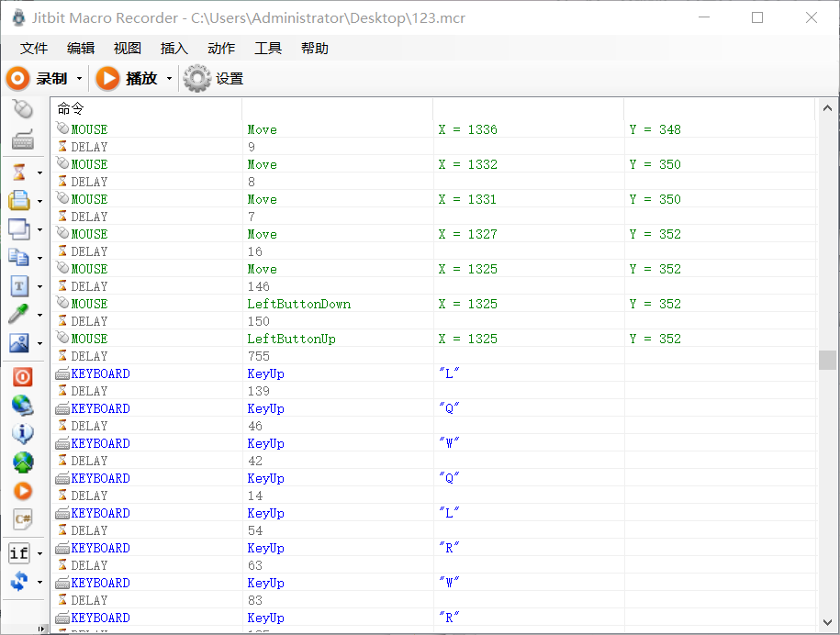Click the open URL globe icon
Viewport: 840px width, 635px height.
click(x=23, y=406)
